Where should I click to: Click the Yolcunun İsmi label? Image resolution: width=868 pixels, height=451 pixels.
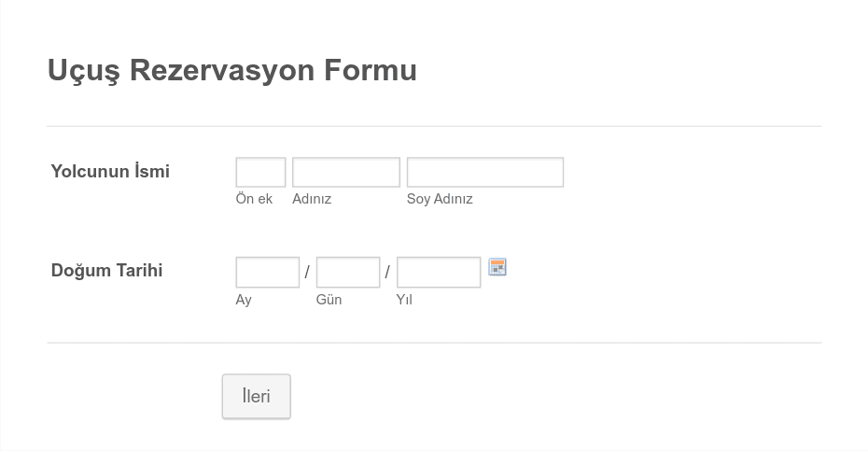coord(110,171)
